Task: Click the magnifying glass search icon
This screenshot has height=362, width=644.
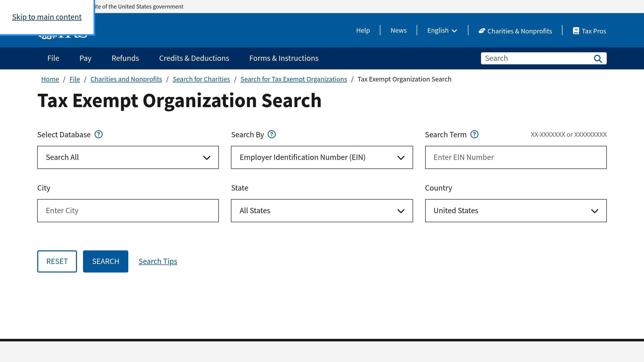Action: pyautogui.click(x=598, y=58)
